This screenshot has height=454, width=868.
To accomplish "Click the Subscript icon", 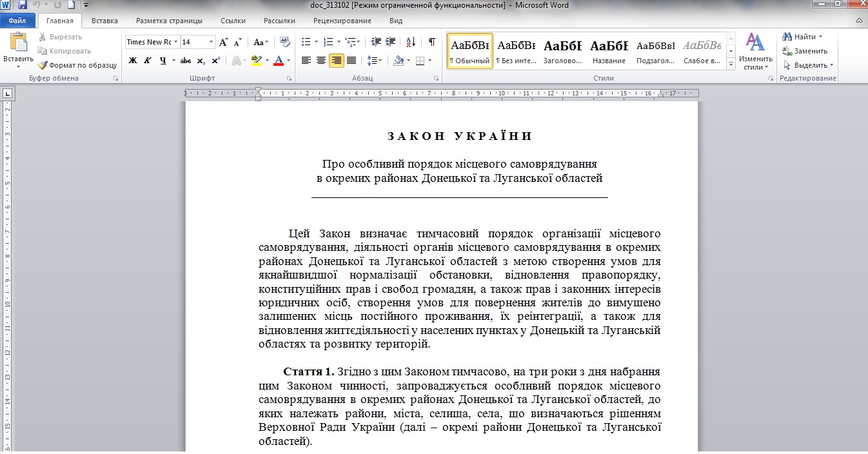I will (201, 61).
